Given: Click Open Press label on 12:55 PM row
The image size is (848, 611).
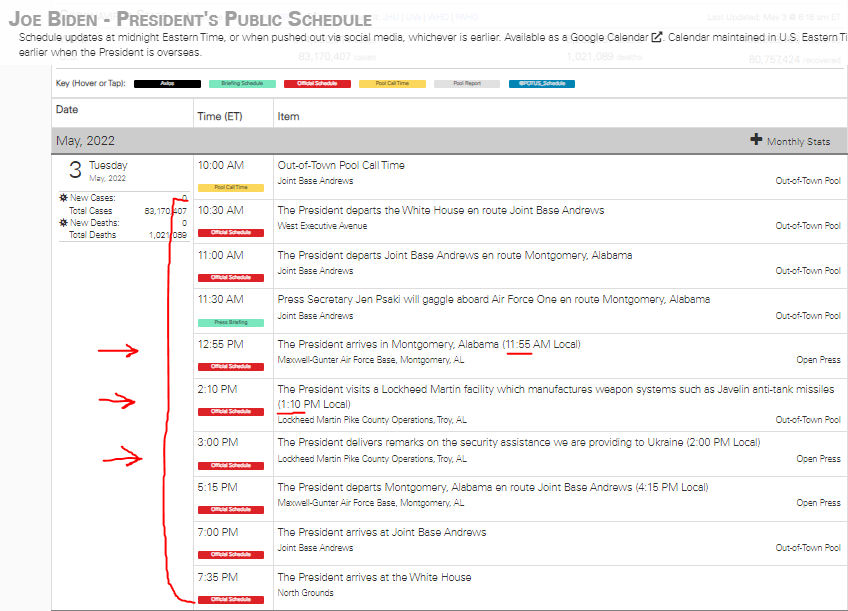Looking at the screenshot, I should (818, 360).
